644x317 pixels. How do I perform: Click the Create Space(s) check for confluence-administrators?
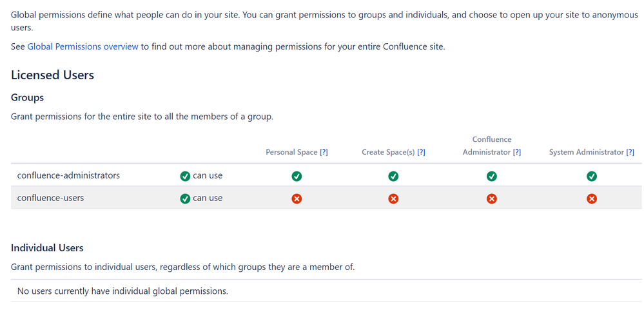[393, 176]
